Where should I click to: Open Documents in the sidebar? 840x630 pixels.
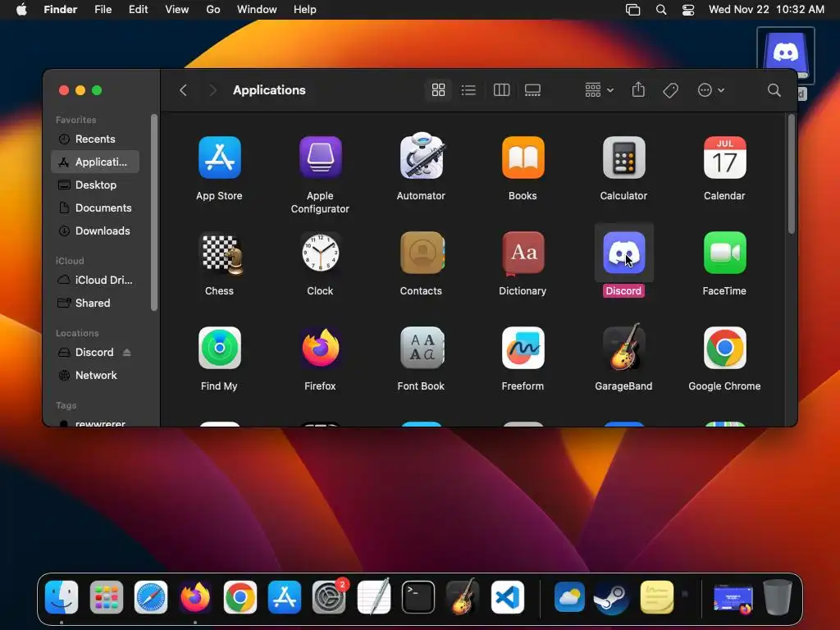click(95, 208)
